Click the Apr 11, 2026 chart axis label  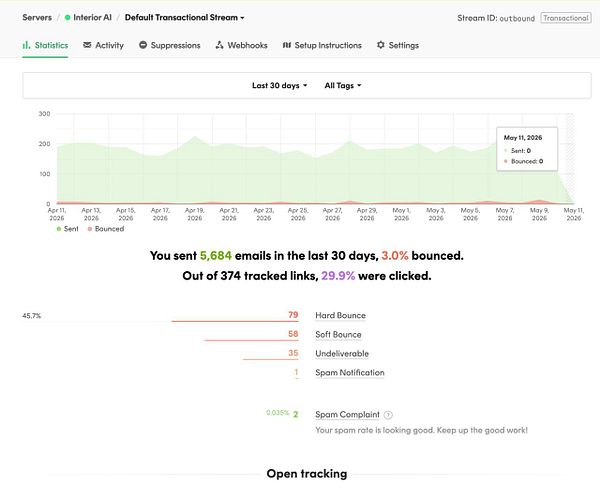pyautogui.click(x=57, y=214)
